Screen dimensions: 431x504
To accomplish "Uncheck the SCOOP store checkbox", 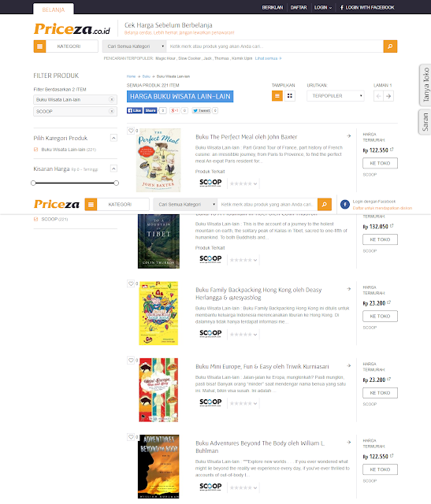I will tap(35, 219).
